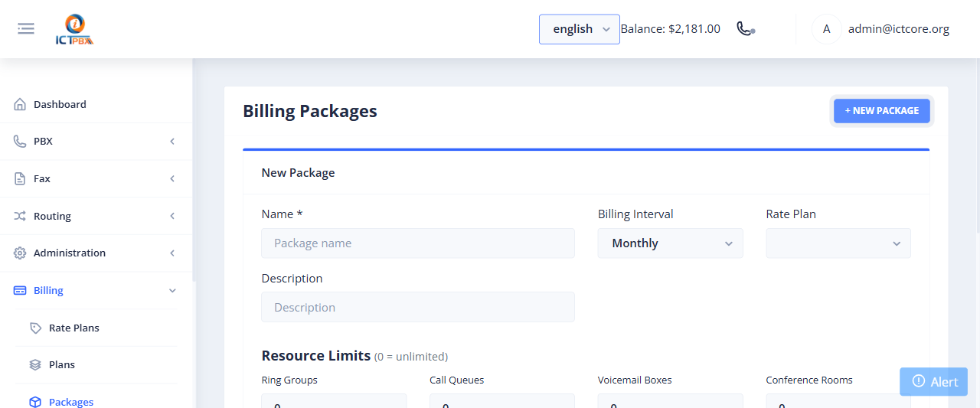Click the ICTPBX logo
The width and height of the screenshot is (980, 408).
74,30
